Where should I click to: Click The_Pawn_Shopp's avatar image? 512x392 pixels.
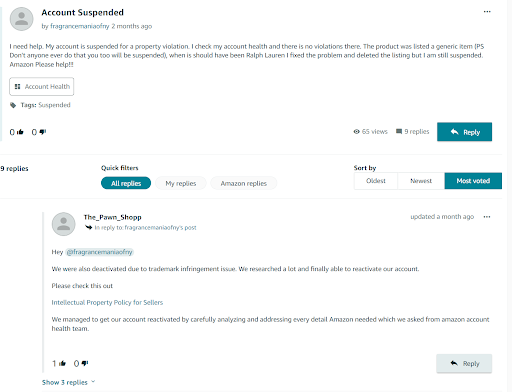click(x=64, y=224)
